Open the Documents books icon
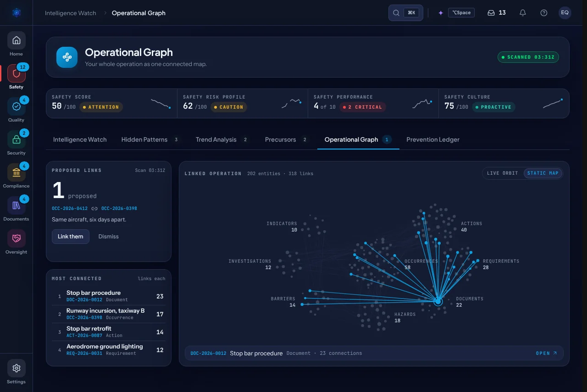The width and height of the screenshot is (587, 392). pyautogui.click(x=16, y=205)
